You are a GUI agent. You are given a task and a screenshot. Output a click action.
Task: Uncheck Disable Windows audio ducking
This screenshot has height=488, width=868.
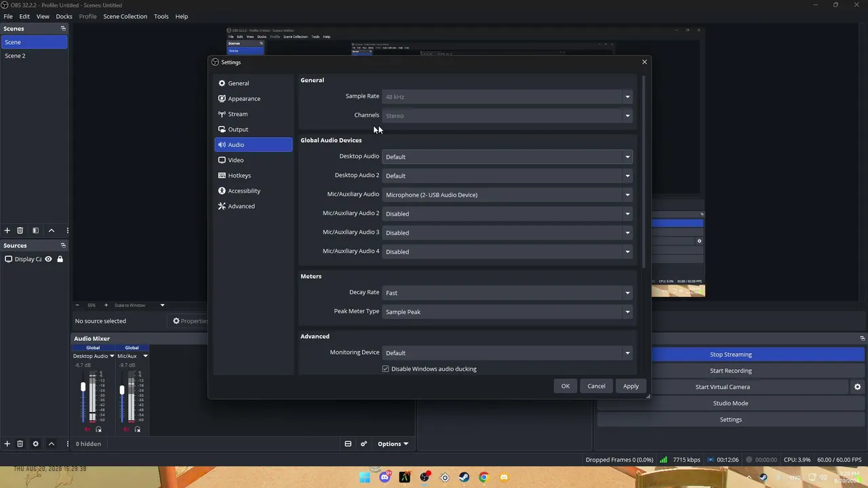(x=386, y=369)
